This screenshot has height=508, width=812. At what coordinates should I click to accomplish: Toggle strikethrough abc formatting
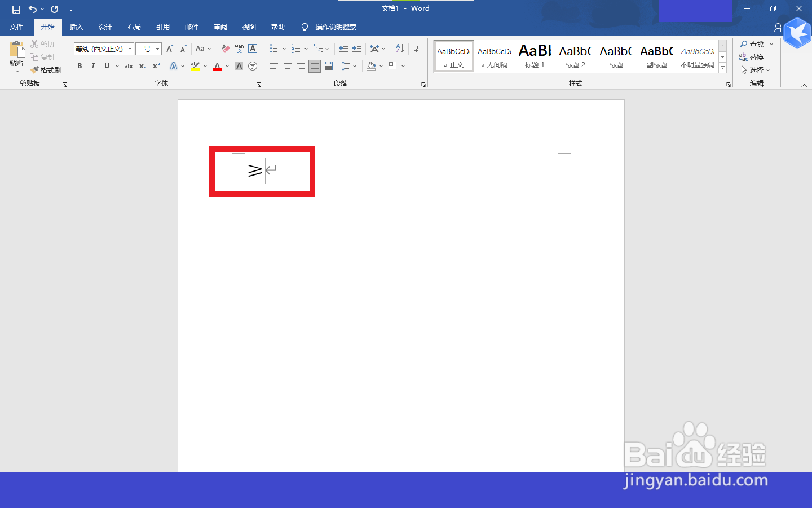[x=129, y=67]
